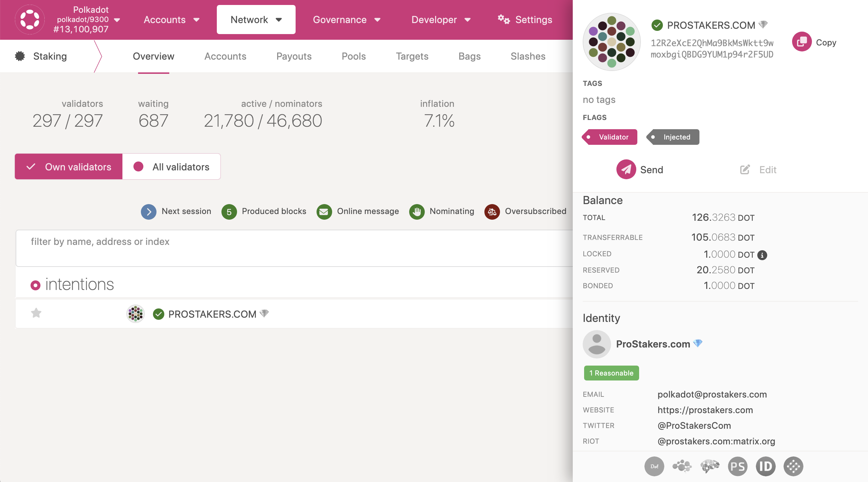Screen dimensions: 868x482
Task: Switch to the Payouts tab
Action: click(294, 56)
